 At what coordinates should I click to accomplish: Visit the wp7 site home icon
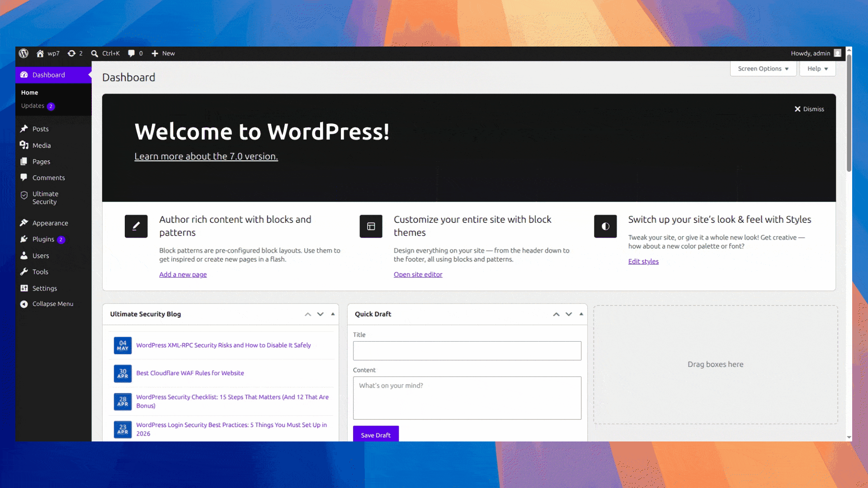coord(40,53)
